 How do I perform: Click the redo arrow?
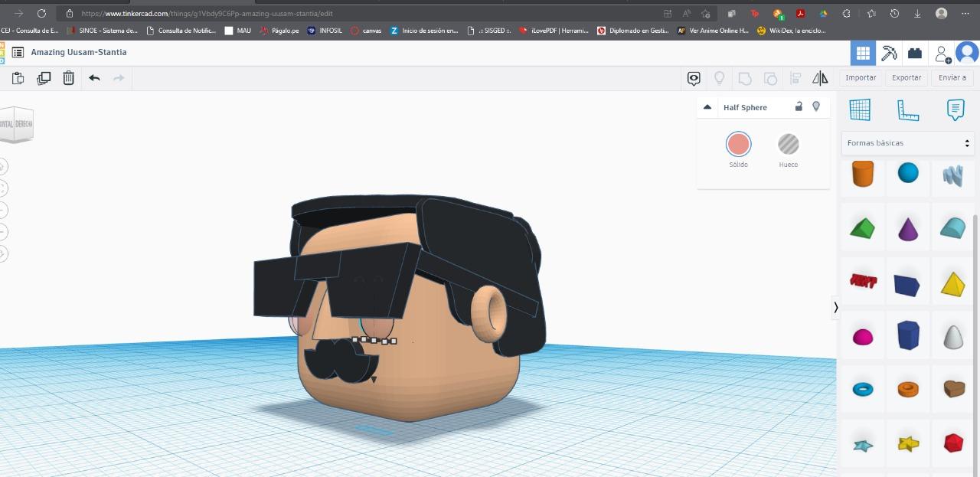click(x=119, y=77)
